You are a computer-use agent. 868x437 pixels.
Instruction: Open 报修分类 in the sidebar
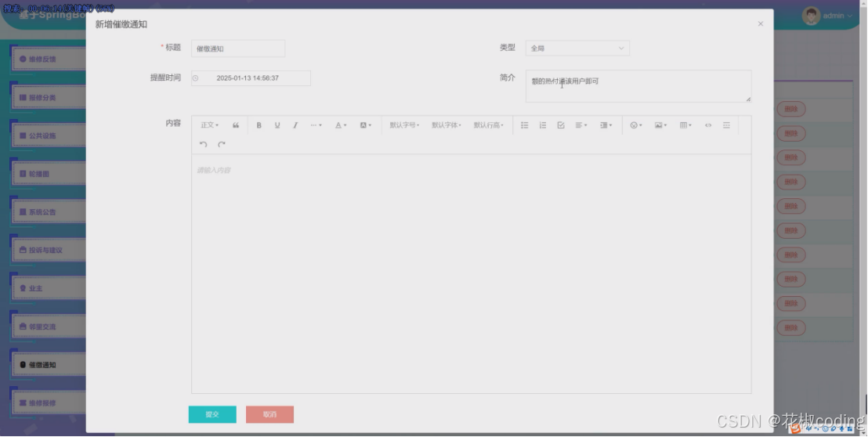(x=49, y=97)
